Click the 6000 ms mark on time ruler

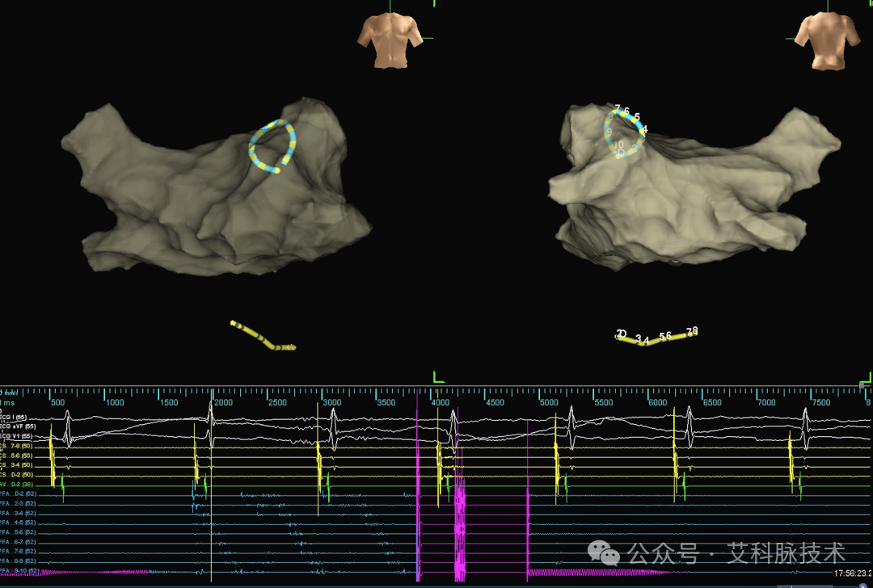(x=657, y=402)
